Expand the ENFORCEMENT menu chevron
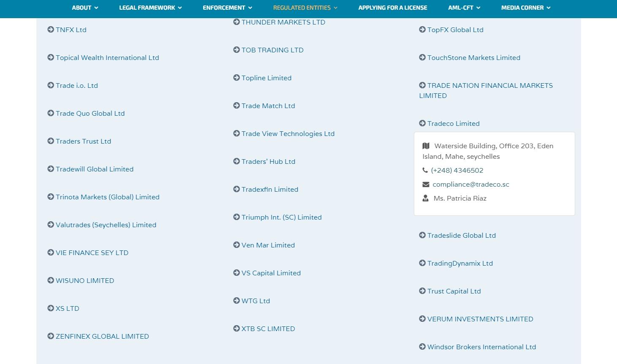Screen dimensions: 617x364 pyautogui.click(x=250, y=8)
